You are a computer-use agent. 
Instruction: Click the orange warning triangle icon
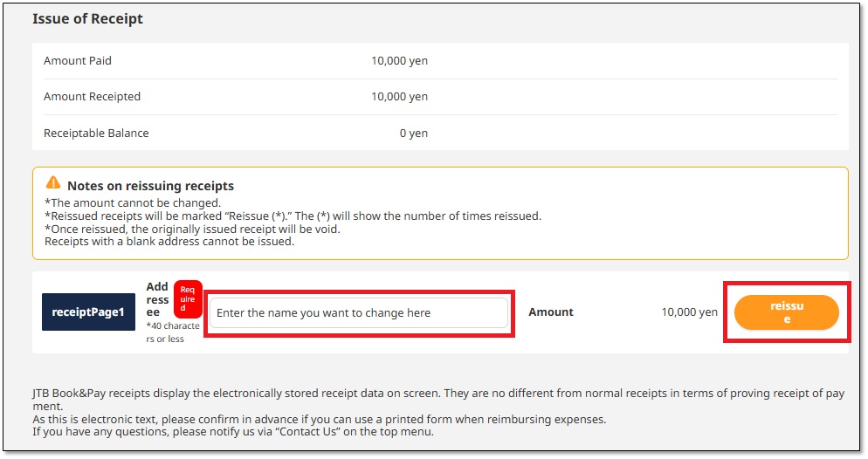click(x=54, y=185)
